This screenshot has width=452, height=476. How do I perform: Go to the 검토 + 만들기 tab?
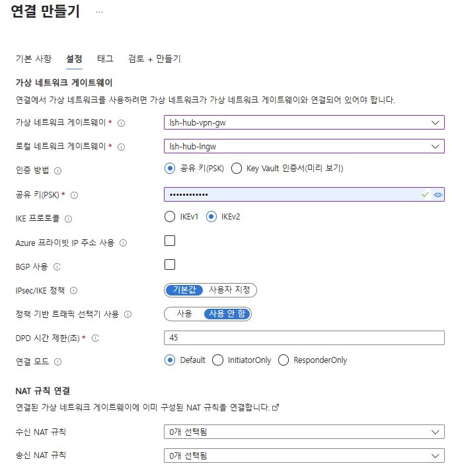pos(155,59)
